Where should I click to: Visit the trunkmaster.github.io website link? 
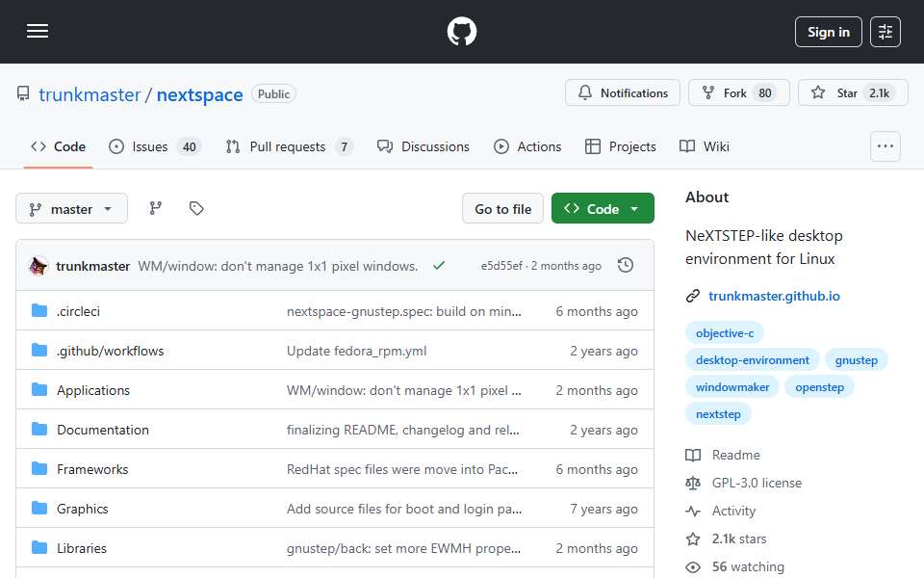pos(774,296)
